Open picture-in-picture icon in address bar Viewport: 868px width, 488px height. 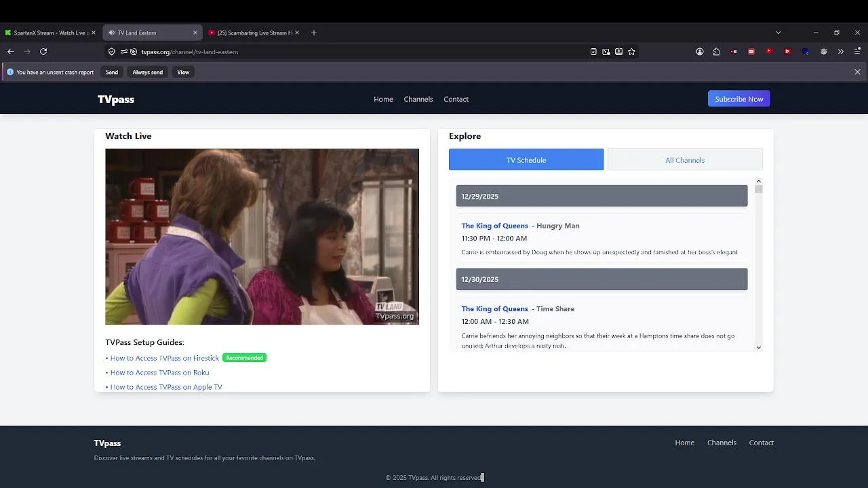coord(606,52)
